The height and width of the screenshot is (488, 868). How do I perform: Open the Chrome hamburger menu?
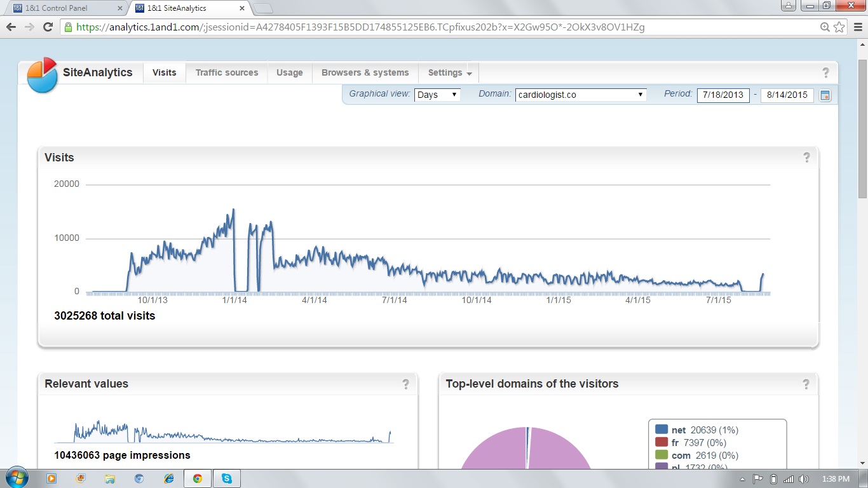tap(858, 27)
